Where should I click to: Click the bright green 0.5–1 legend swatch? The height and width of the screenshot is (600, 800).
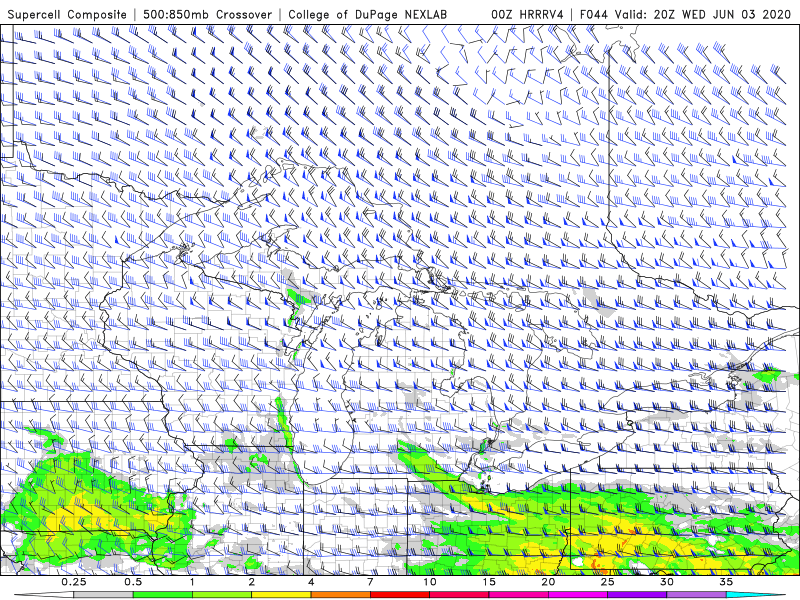click(162, 595)
